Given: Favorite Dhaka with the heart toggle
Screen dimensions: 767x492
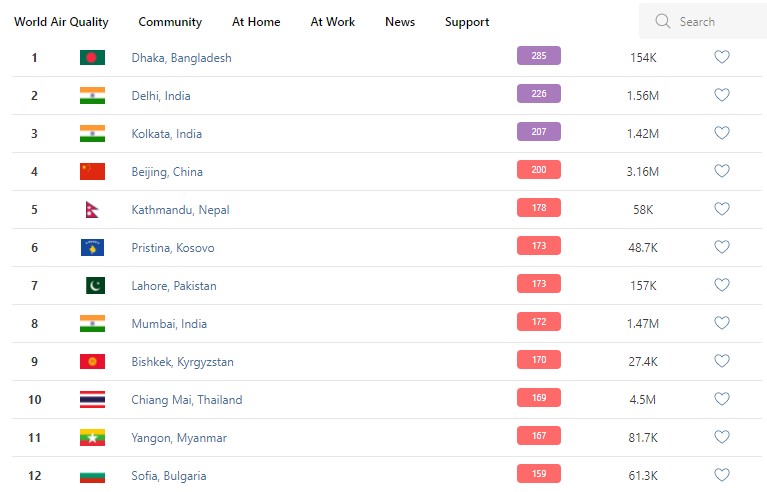Looking at the screenshot, I should pyautogui.click(x=722, y=58).
